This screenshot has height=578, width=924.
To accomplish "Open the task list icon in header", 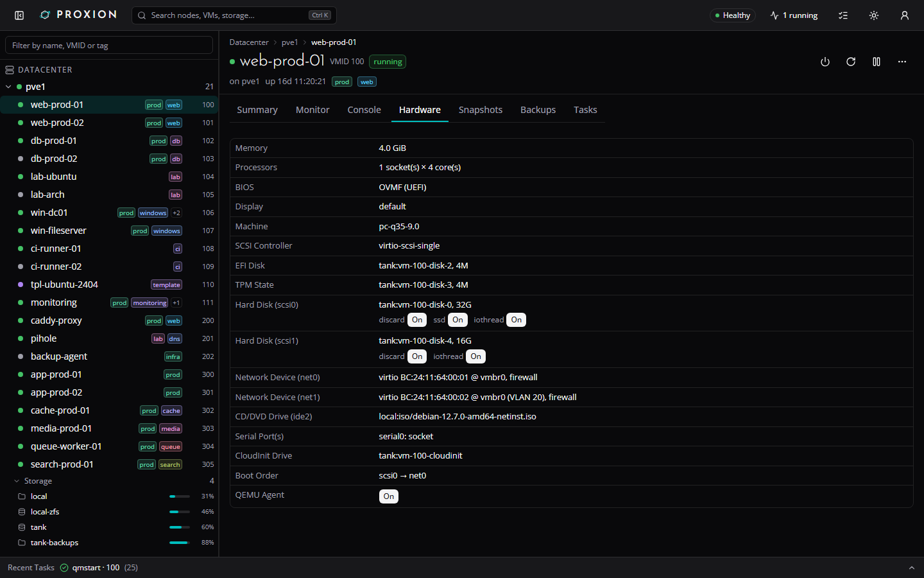I will coord(843,15).
